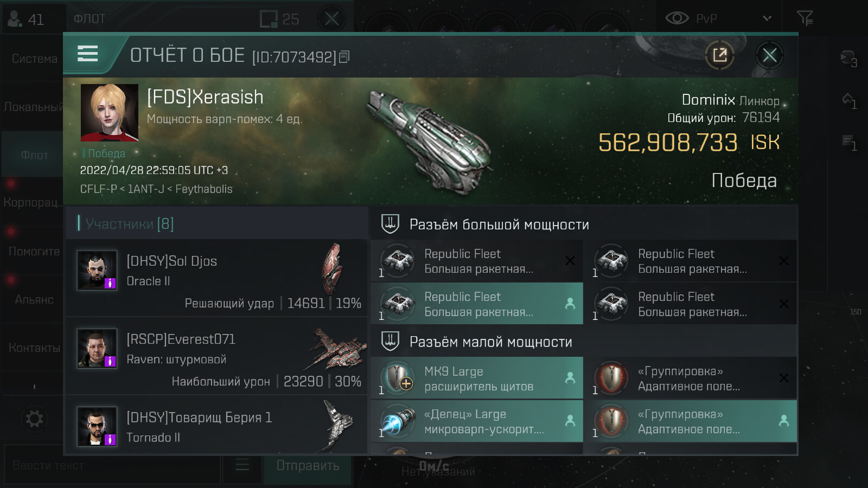Select Товарищ Берия 1 participant row
Screen dimensions: 868x488
point(216,427)
